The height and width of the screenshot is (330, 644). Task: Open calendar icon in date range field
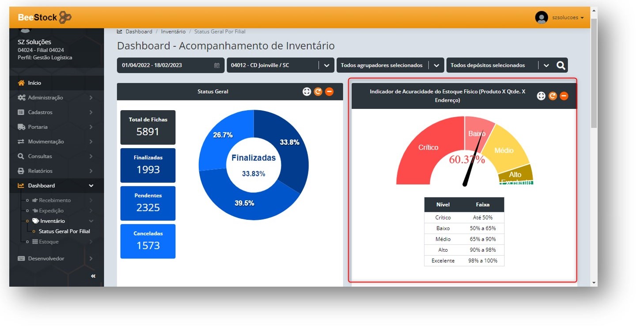(216, 65)
